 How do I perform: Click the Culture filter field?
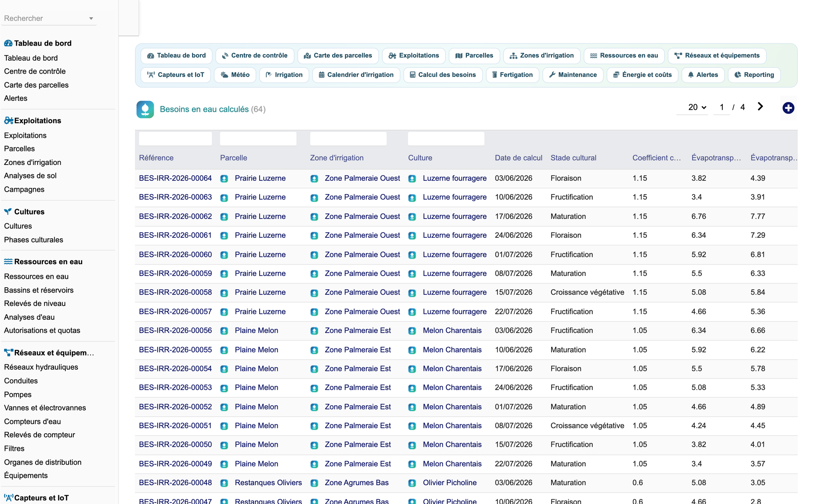446,139
